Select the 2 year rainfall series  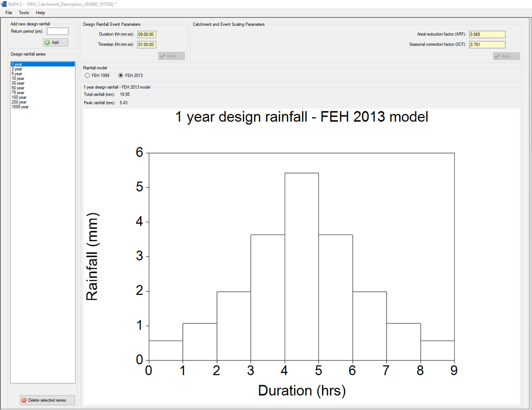[x=17, y=69]
